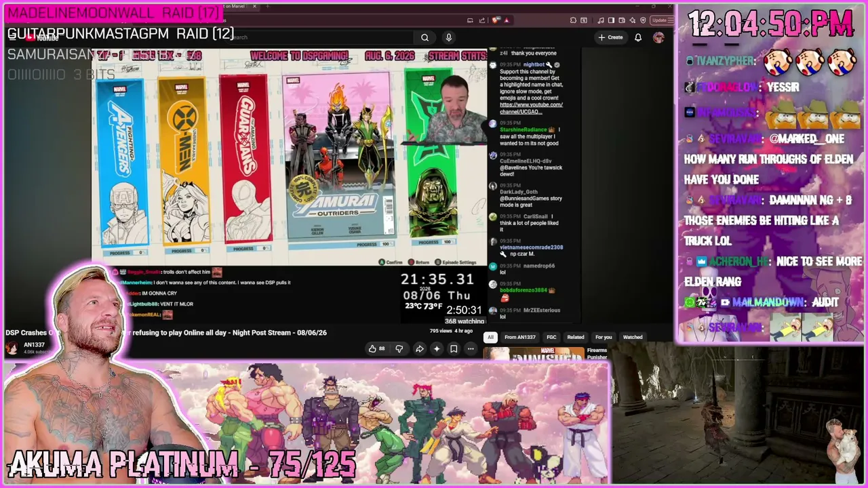Click the 12:04:50 PM clock overlay
The height and width of the screenshot is (488, 868).
pyautogui.click(x=771, y=24)
